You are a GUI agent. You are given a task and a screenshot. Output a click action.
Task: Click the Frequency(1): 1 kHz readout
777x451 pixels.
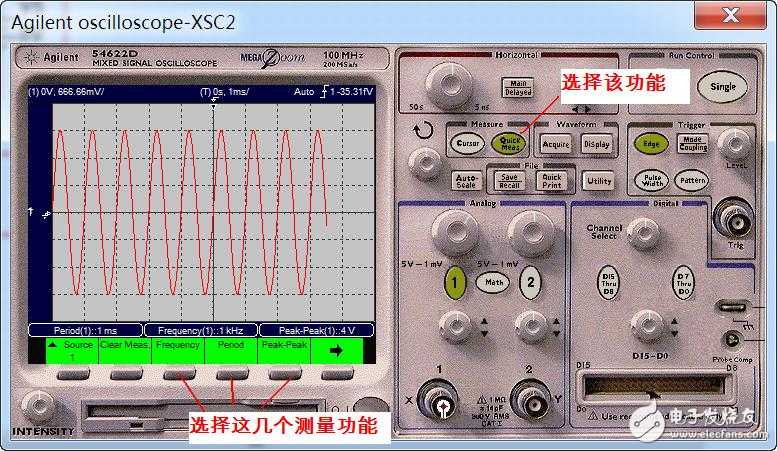point(200,331)
